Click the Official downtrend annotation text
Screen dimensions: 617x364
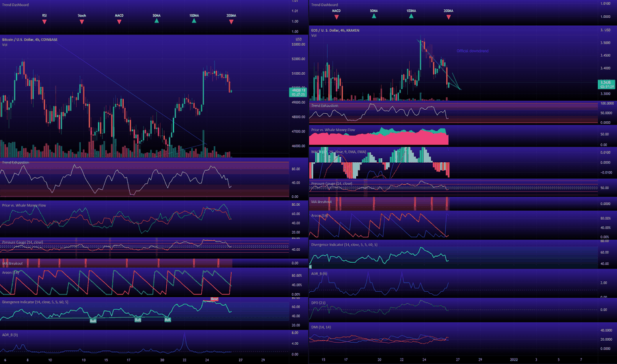click(472, 51)
